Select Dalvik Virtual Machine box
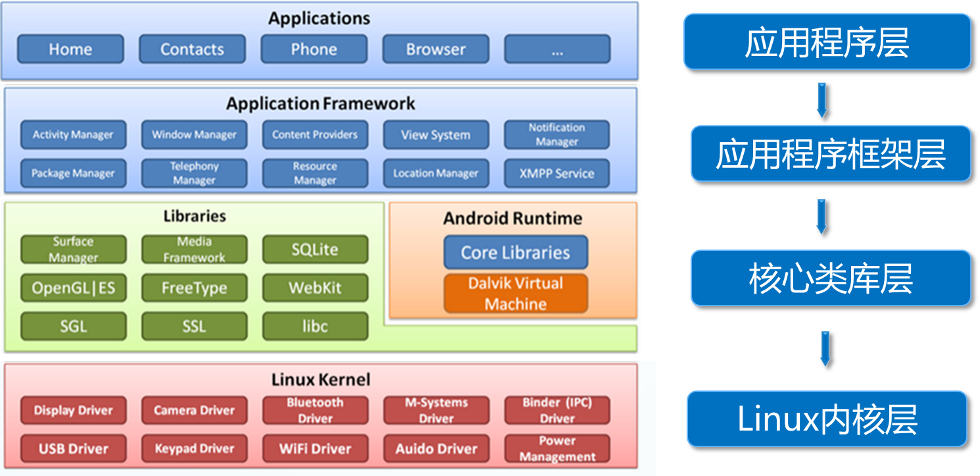980x476 pixels. 516,294
